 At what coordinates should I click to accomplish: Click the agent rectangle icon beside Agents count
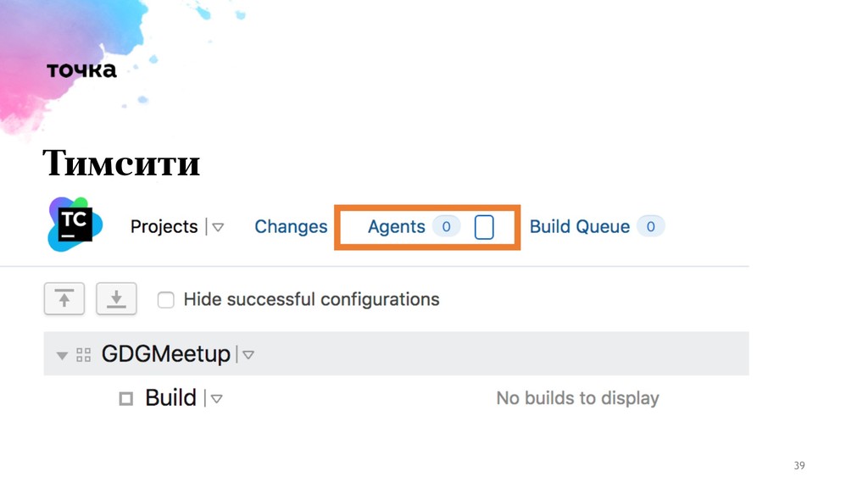click(484, 227)
